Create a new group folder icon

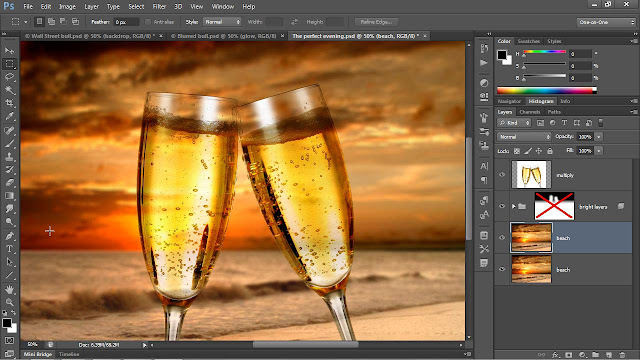[x=596, y=355]
